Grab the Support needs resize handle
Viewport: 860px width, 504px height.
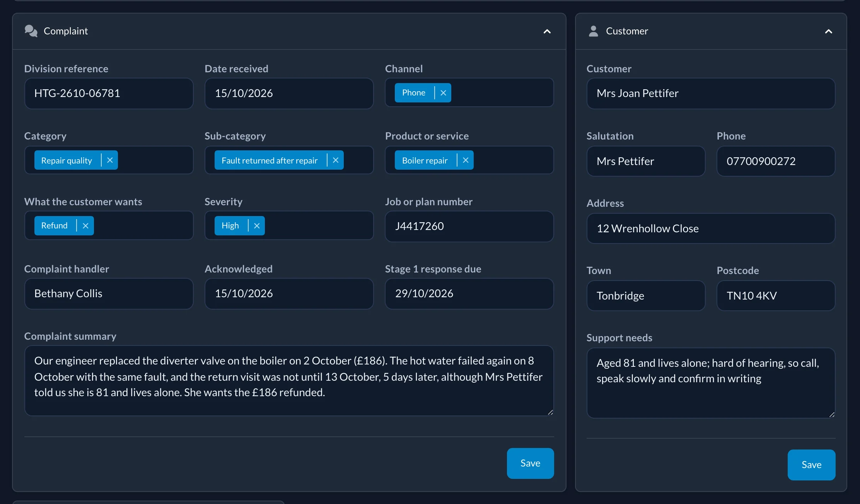832,415
